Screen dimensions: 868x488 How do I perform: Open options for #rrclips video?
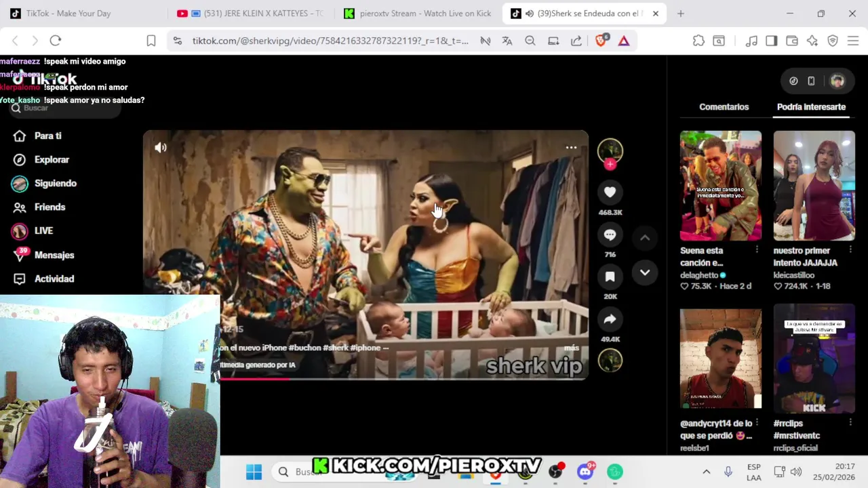click(x=850, y=423)
